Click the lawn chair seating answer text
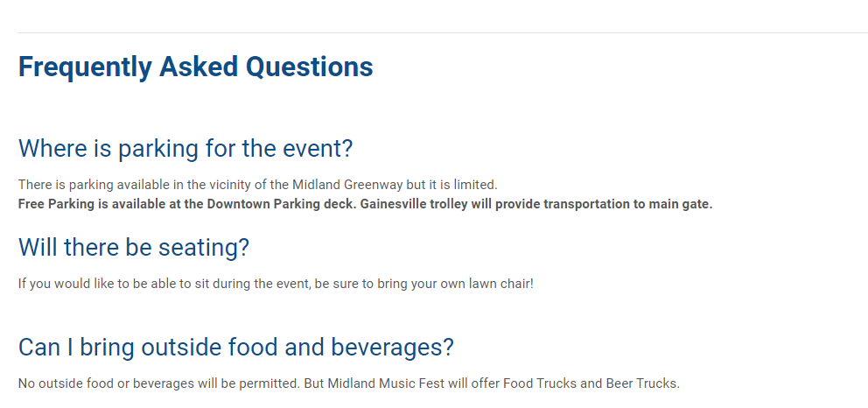Image resolution: width=868 pixels, height=408 pixels. [276, 284]
